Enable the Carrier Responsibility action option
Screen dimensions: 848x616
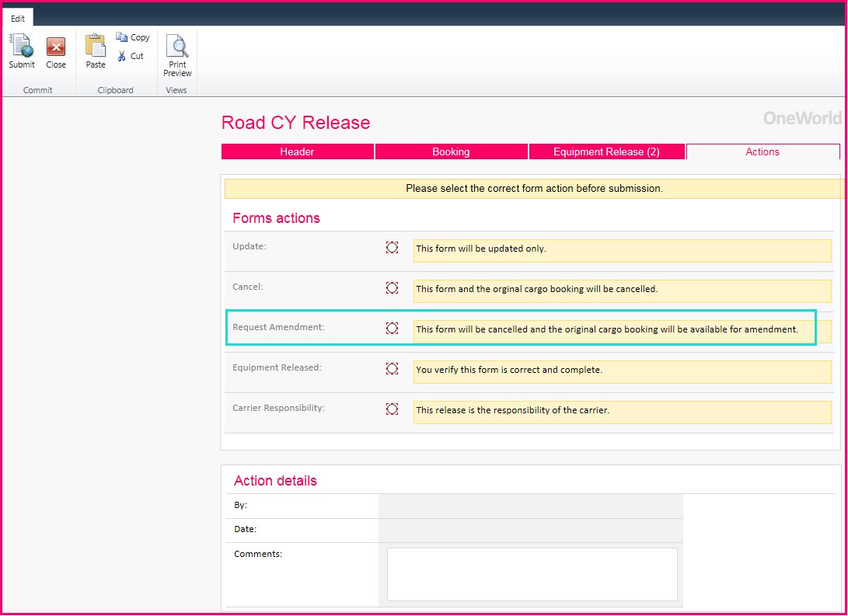[x=392, y=409]
